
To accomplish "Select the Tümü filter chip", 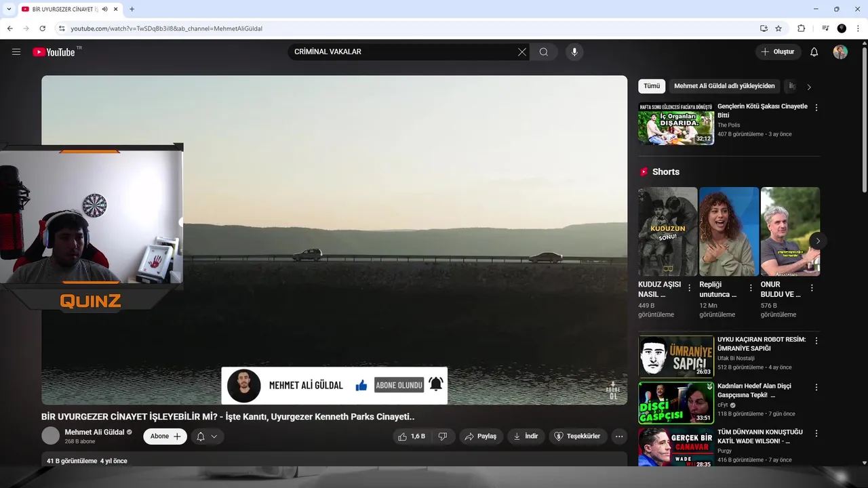I will coord(652,86).
